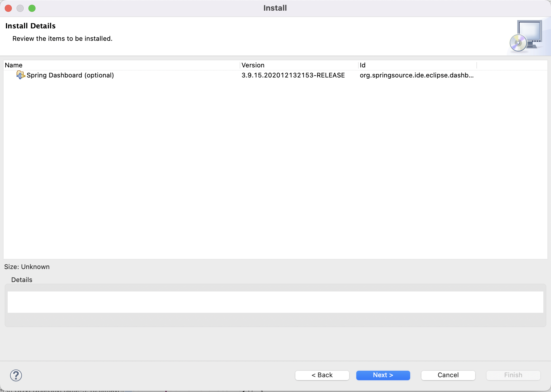
Task: Click the Install Details heading
Action: (x=30, y=26)
